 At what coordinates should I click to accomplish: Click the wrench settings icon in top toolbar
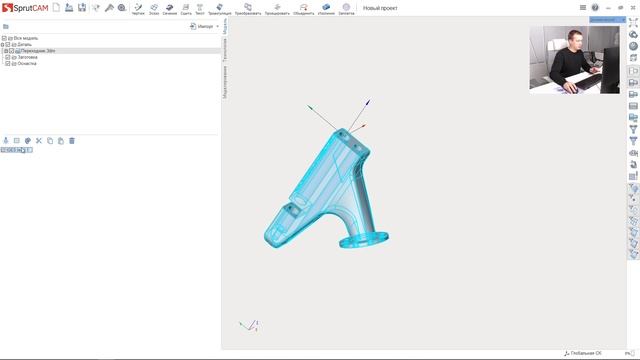(109, 8)
